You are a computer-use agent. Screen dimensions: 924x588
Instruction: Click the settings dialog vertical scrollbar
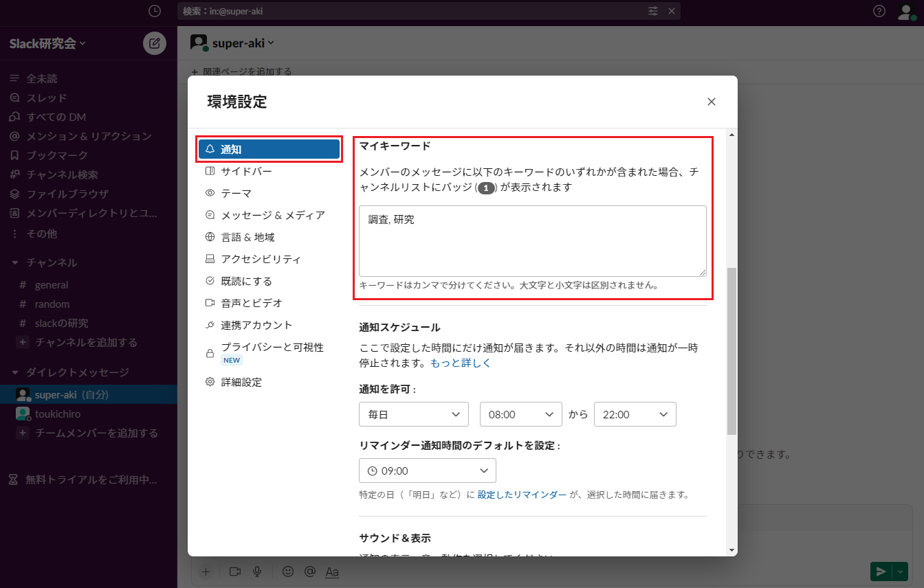click(731, 350)
